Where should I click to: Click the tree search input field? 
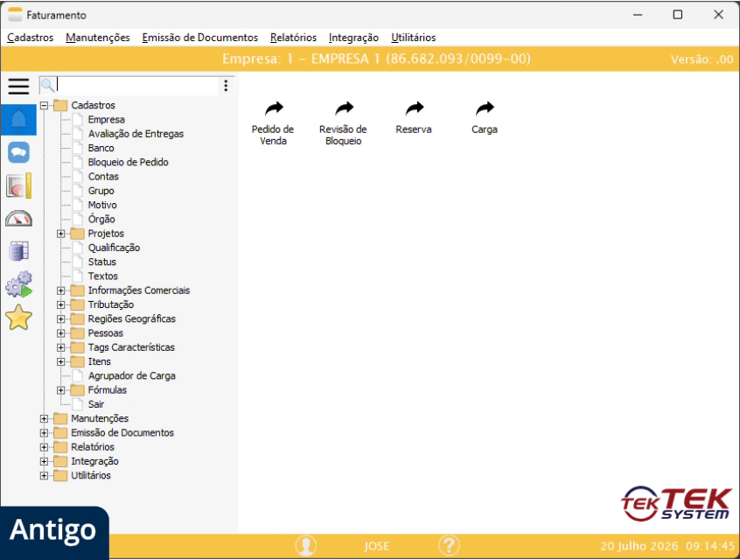(x=136, y=85)
